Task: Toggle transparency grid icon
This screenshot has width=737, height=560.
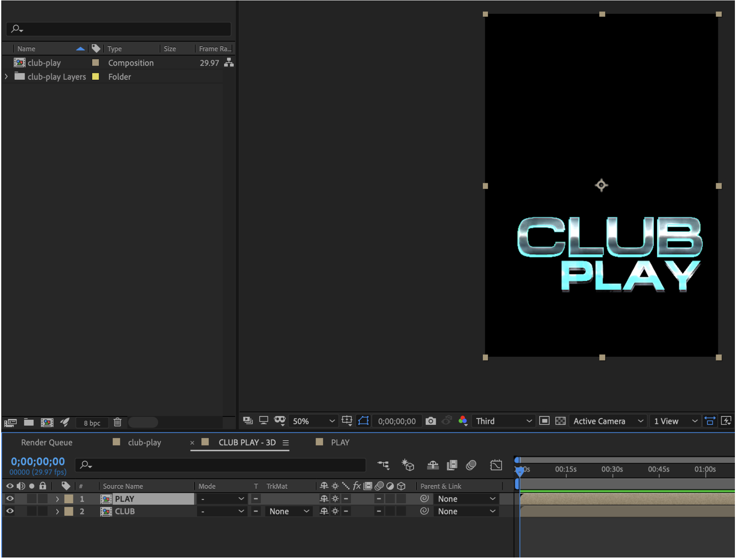Action: point(560,421)
